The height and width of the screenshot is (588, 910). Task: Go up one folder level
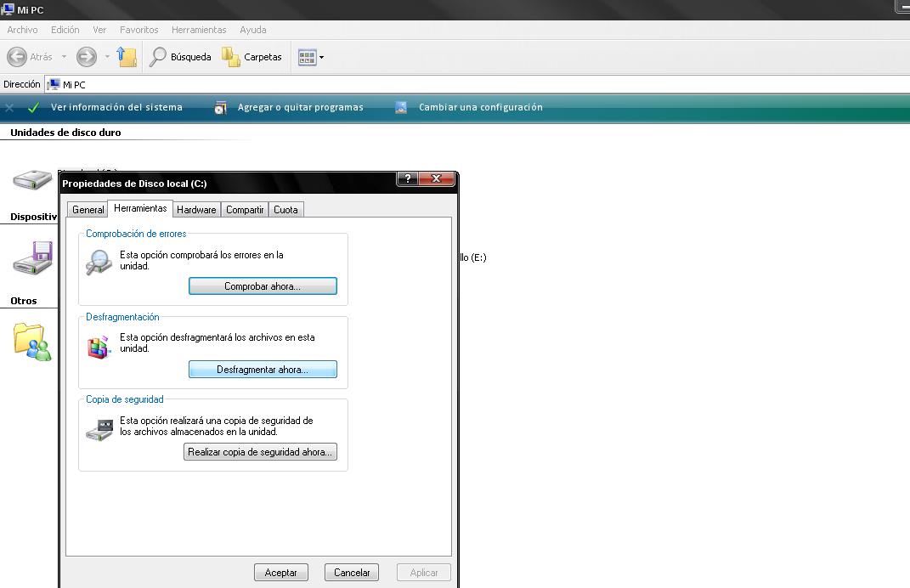pos(127,57)
